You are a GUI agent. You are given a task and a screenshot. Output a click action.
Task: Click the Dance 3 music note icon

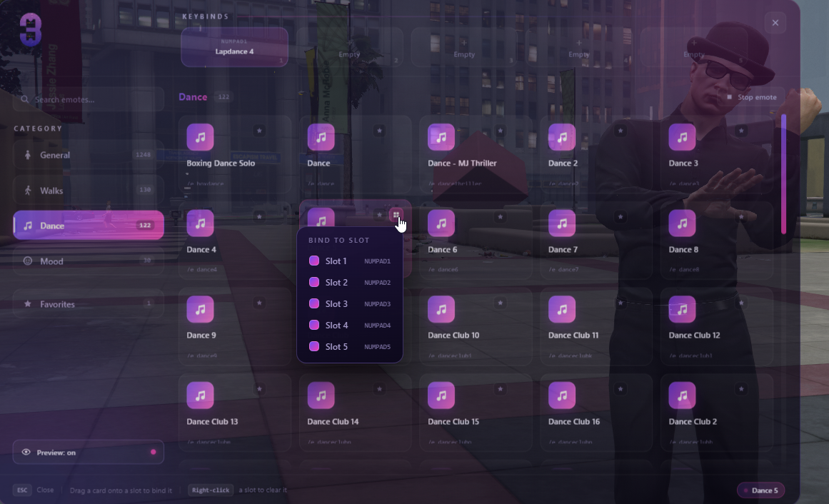682,137
